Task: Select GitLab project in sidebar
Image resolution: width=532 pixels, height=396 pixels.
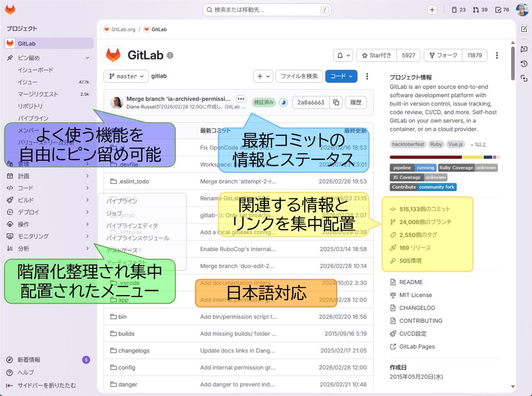Action: point(49,43)
